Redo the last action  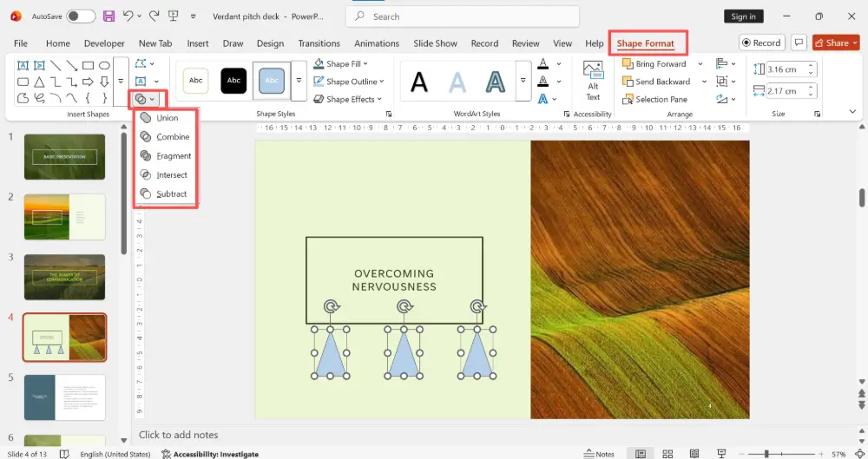[155, 16]
